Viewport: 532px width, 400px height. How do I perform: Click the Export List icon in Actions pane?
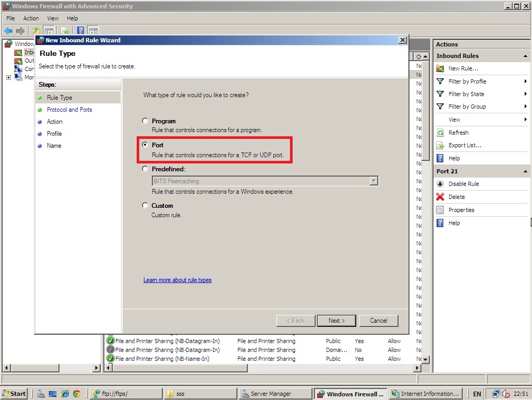(440, 145)
